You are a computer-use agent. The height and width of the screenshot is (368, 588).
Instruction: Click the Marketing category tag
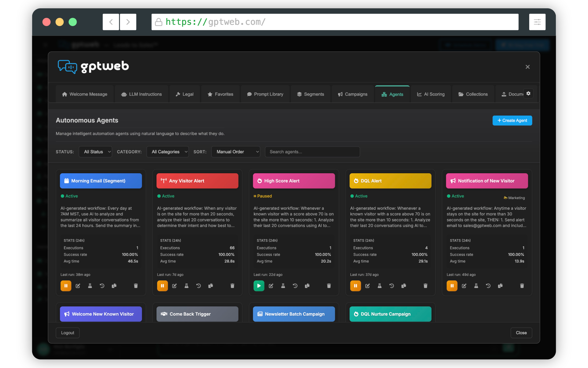(x=514, y=198)
